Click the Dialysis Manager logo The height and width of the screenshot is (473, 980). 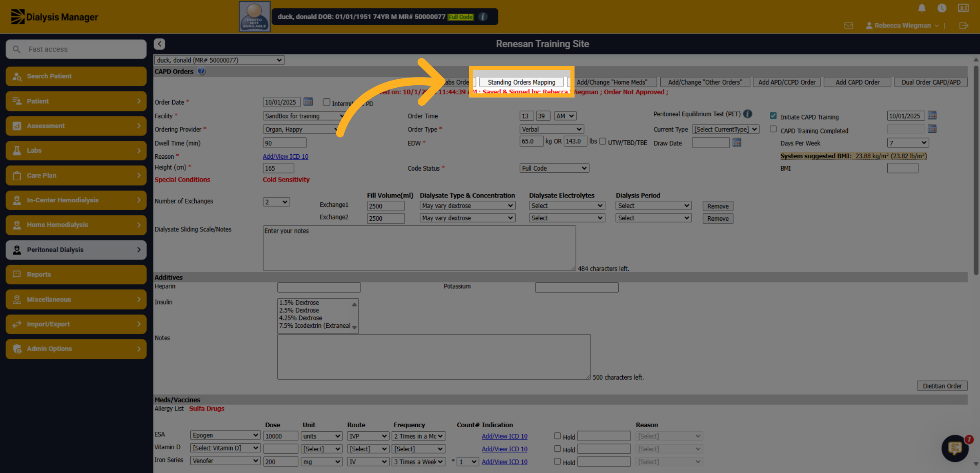click(x=54, y=17)
